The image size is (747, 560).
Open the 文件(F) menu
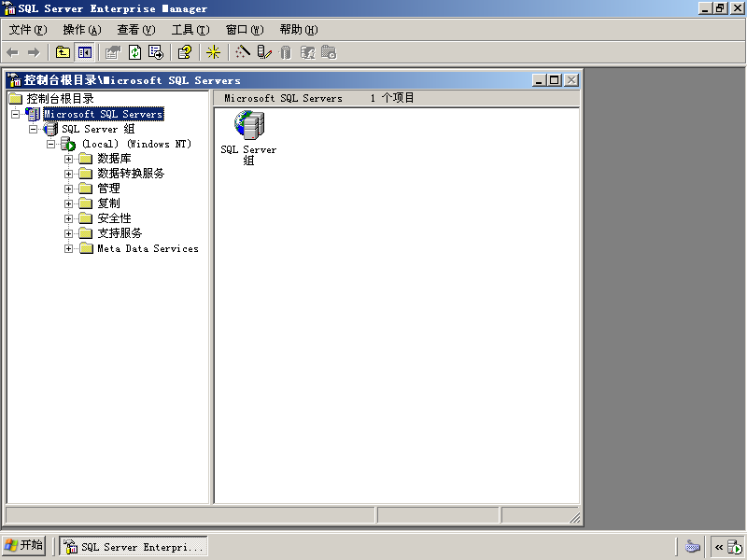pos(28,30)
